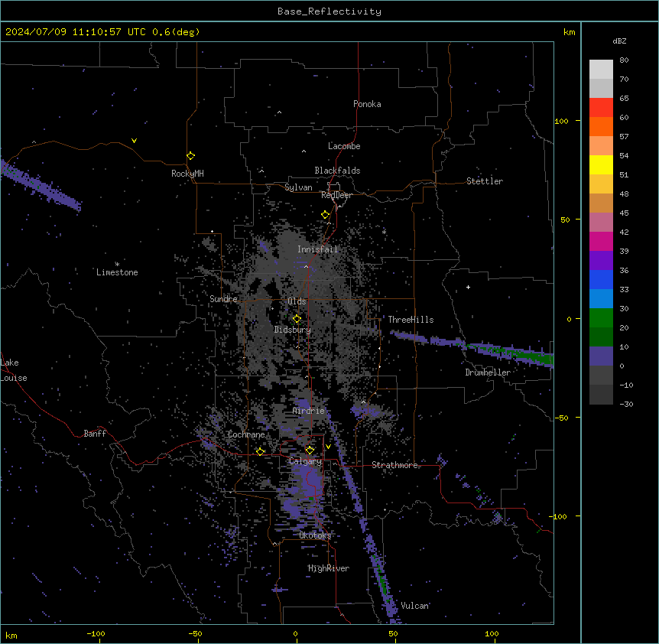659x644 pixels.
Task: Select the orange 57-60 dBZ legend swatch
Action: [601, 126]
